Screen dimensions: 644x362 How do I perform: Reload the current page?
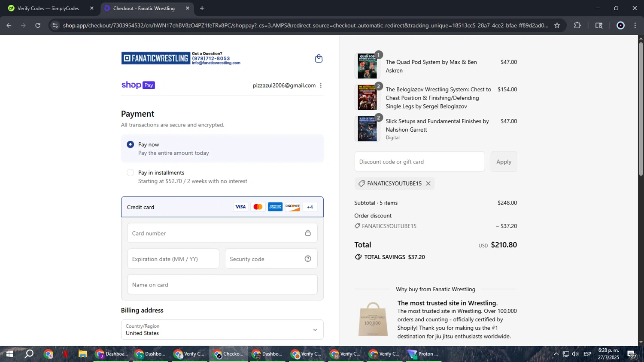coord(38,25)
